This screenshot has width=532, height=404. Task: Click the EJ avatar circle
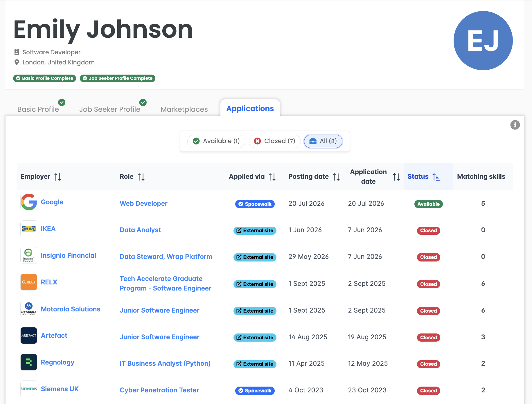click(x=483, y=41)
